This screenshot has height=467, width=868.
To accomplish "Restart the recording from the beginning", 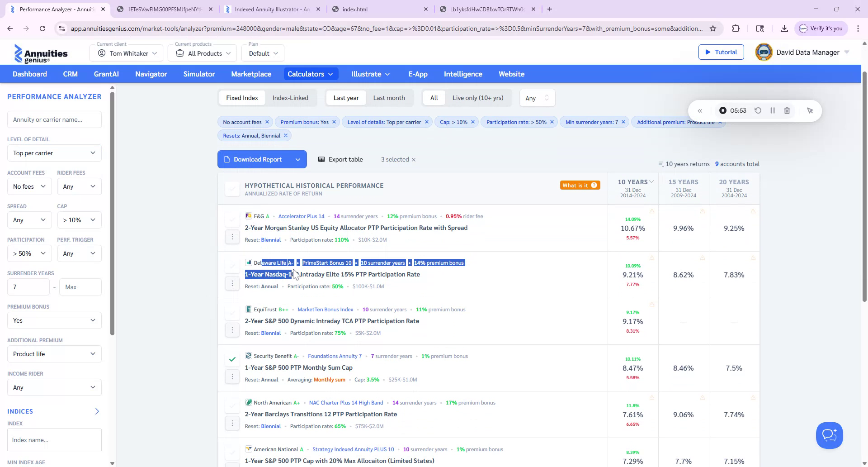I will pyautogui.click(x=758, y=110).
